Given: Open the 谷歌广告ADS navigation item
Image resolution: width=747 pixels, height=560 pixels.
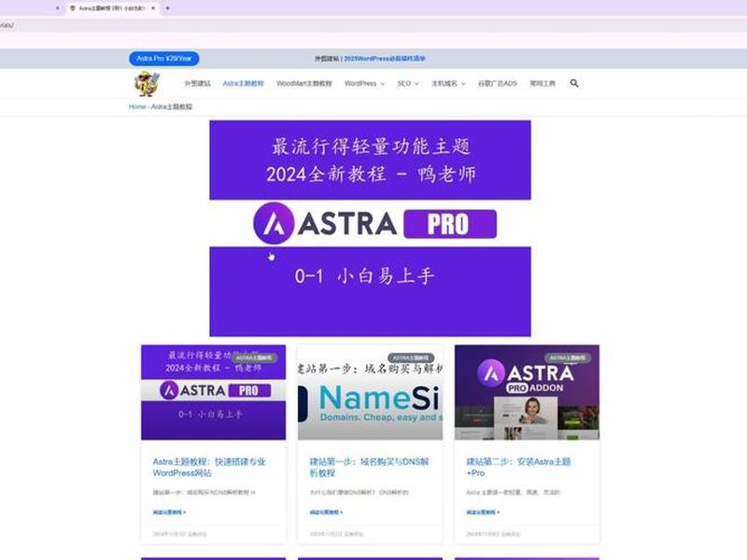Looking at the screenshot, I should [x=498, y=83].
